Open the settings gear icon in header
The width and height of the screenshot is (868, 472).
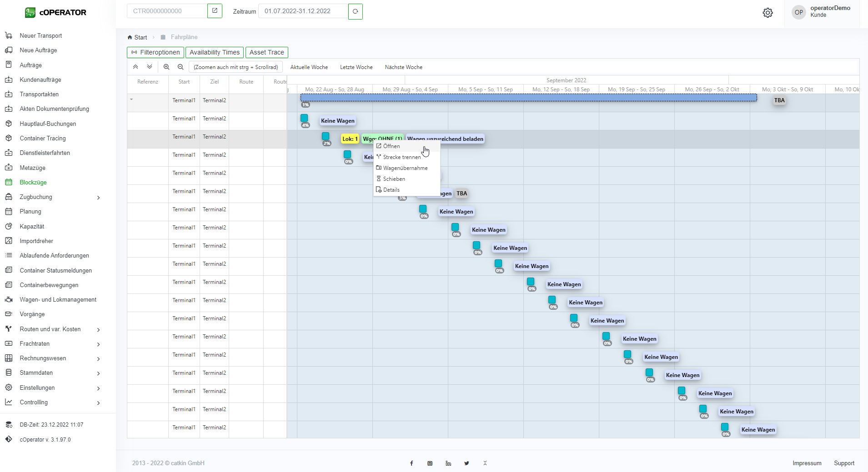point(768,13)
